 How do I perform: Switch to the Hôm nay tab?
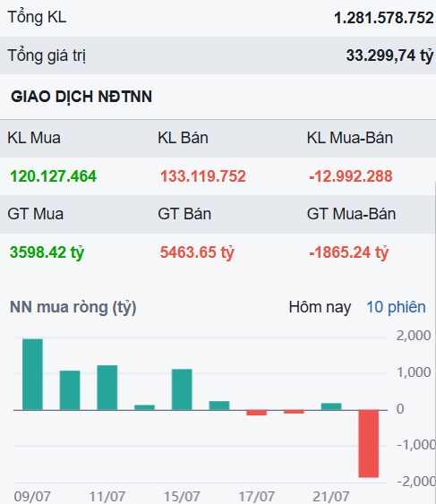(x=320, y=307)
